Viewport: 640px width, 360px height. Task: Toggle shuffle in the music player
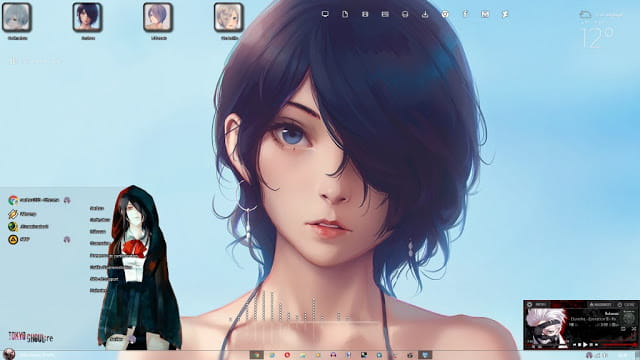634,329
